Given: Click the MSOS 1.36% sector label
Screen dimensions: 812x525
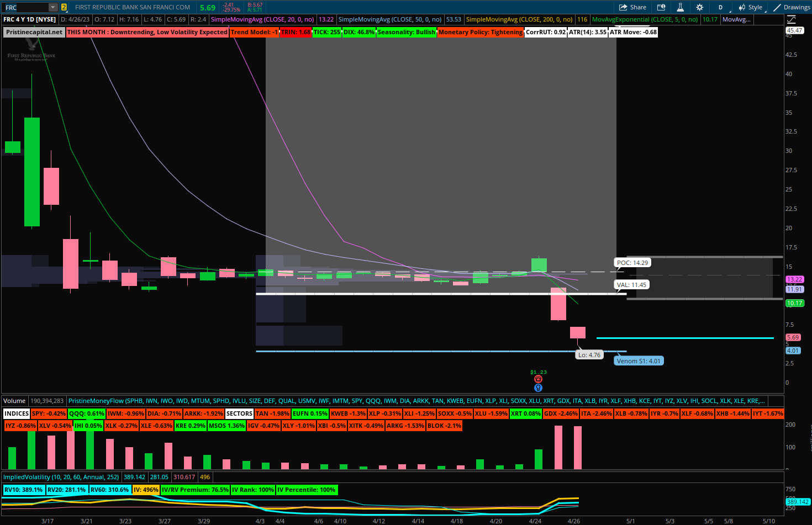Looking at the screenshot, I should point(226,426).
